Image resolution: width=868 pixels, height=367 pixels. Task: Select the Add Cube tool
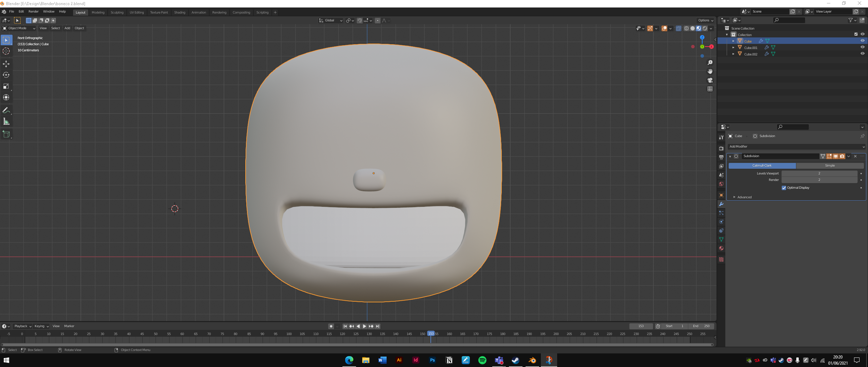[x=6, y=134]
